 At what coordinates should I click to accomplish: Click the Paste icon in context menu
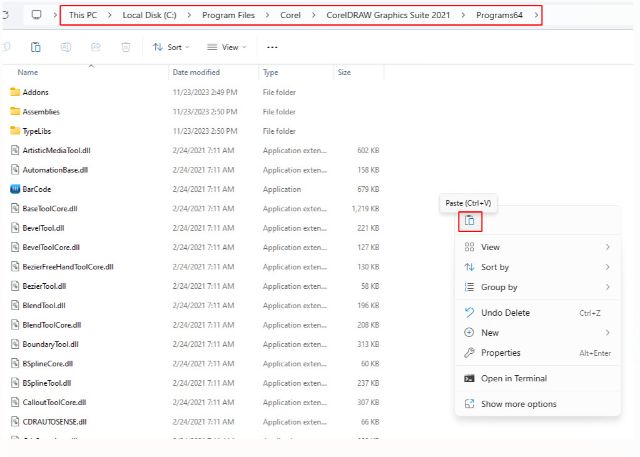pyautogui.click(x=470, y=221)
